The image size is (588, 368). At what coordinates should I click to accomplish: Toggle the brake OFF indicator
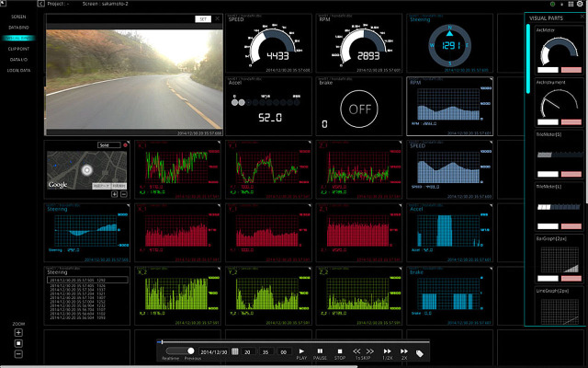pos(359,109)
